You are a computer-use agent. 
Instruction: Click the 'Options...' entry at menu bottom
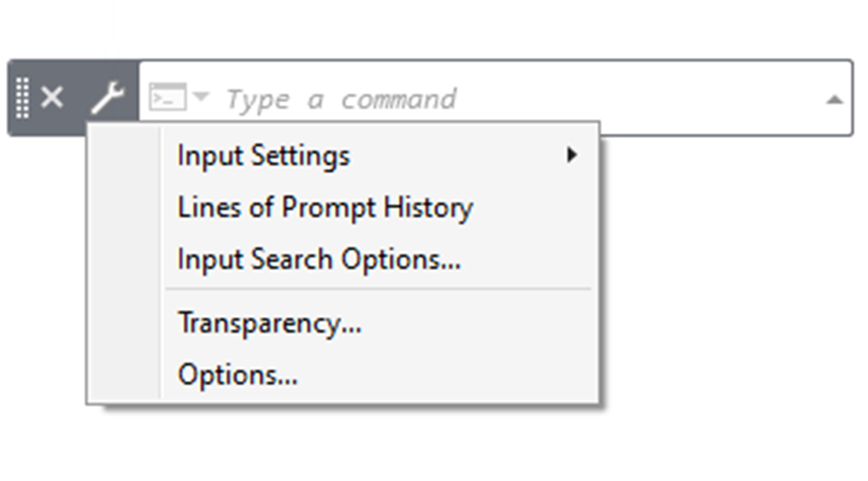click(x=238, y=375)
